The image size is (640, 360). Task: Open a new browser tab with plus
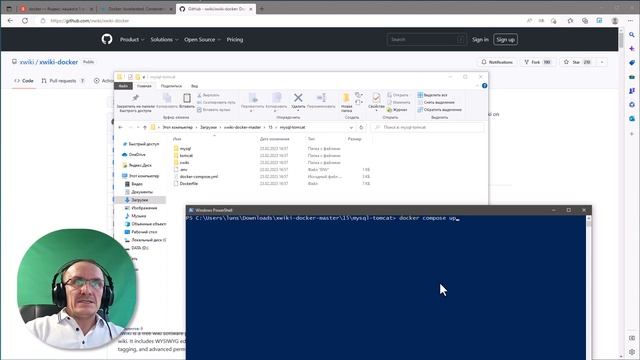click(x=262, y=9)
